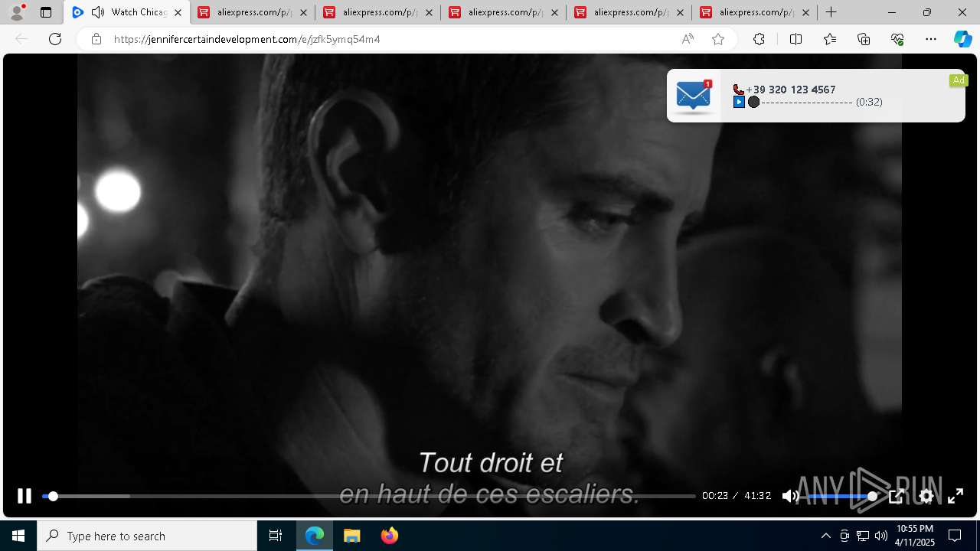Show hidden system tray icons
Screen dimensions: 980x551
click(x=825, y=536)
